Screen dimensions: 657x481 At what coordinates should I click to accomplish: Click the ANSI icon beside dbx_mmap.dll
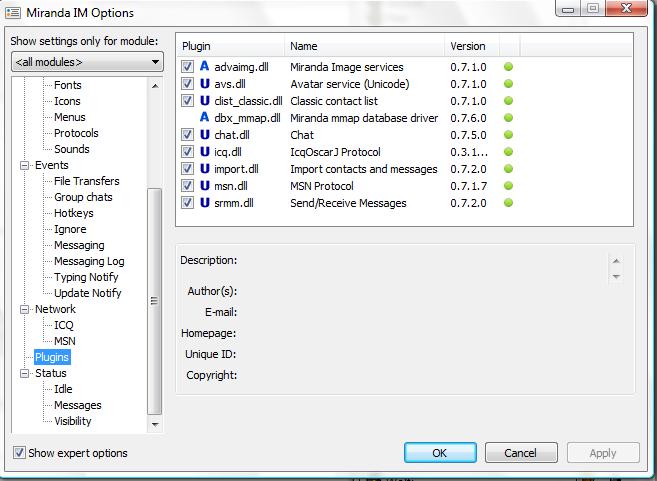point(204,118)
